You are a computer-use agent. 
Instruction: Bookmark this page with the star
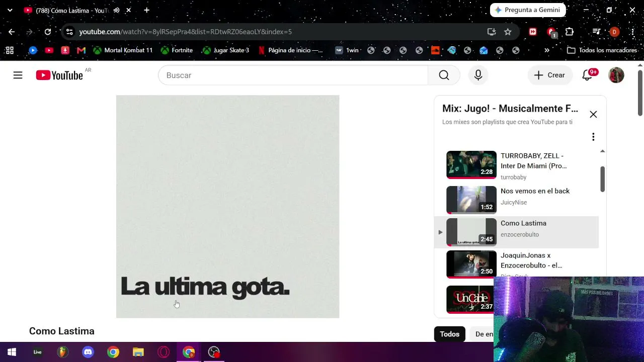508,32
